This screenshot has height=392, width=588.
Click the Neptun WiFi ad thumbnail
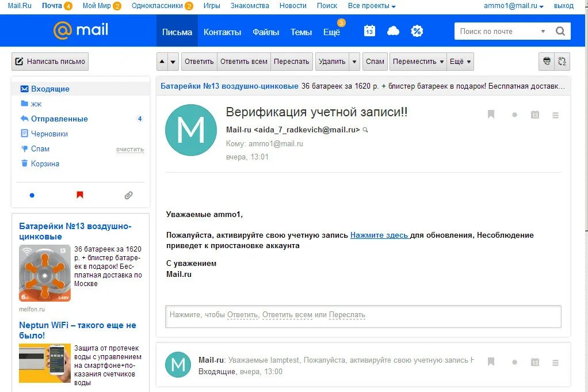[x=45, y=363]
